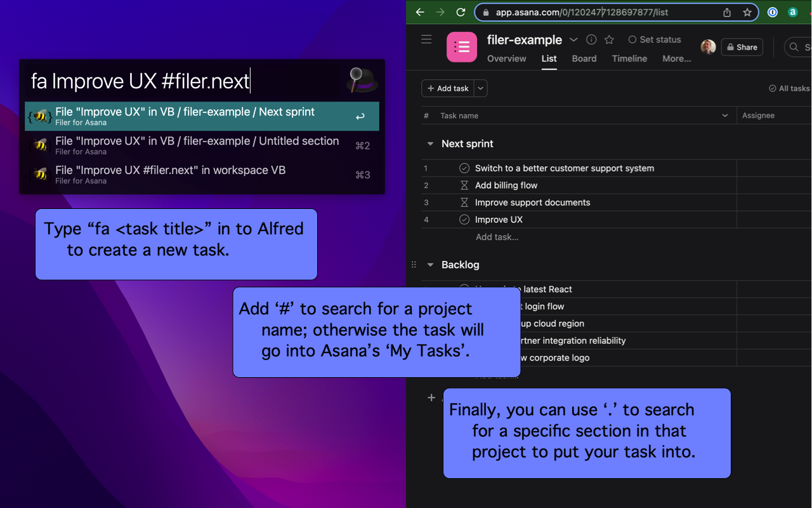Click the Alfred hat icon

(362, 80)
